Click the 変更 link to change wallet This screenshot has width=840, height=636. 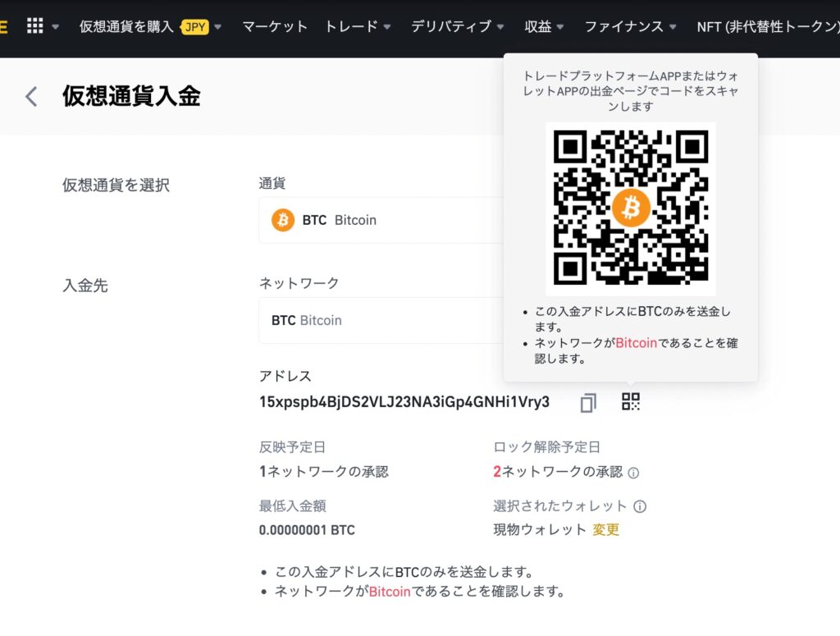pyautogui.click(x=606, y=530)
